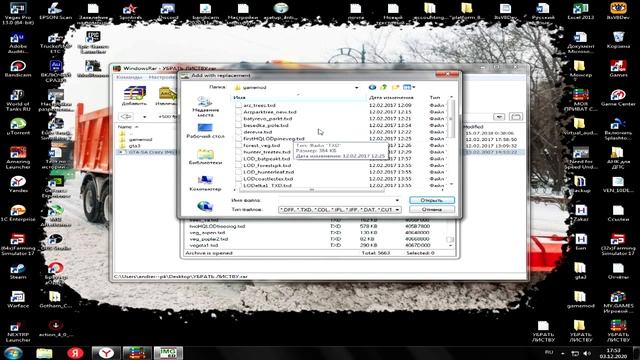This screenshot has height=360, width=640.
Task: Open Recycle Bin (Корзина) desktop icon
Action: pos(618,40)
